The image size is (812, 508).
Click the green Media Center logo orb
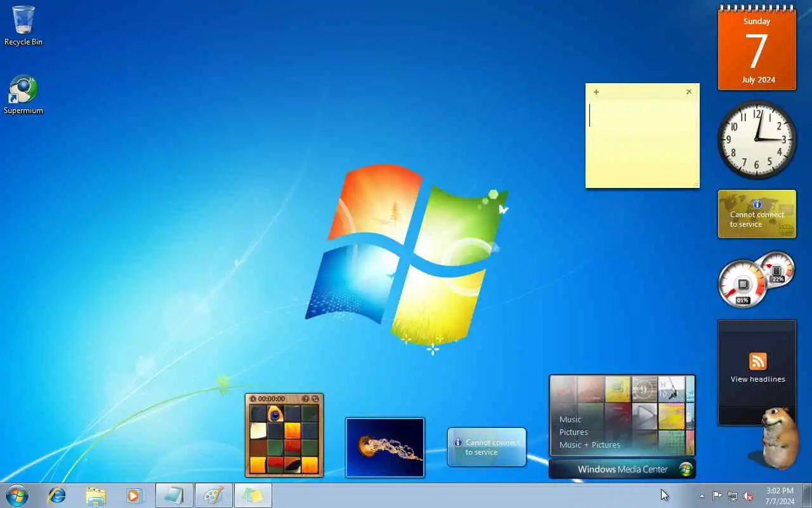[x=685, y=469]
